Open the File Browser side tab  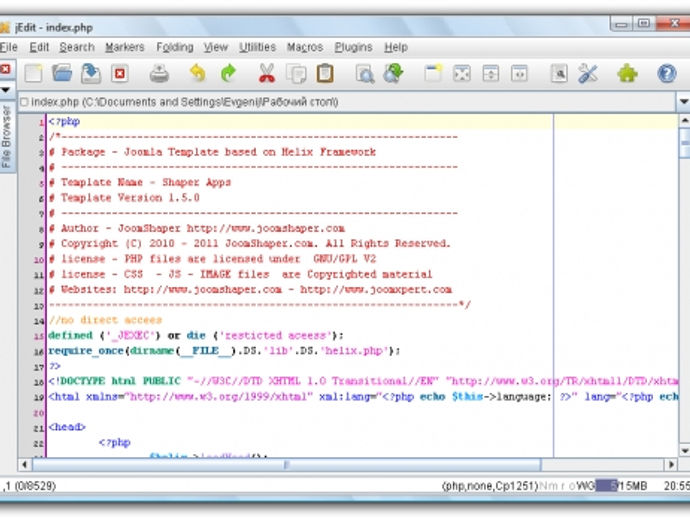point(6,136)
